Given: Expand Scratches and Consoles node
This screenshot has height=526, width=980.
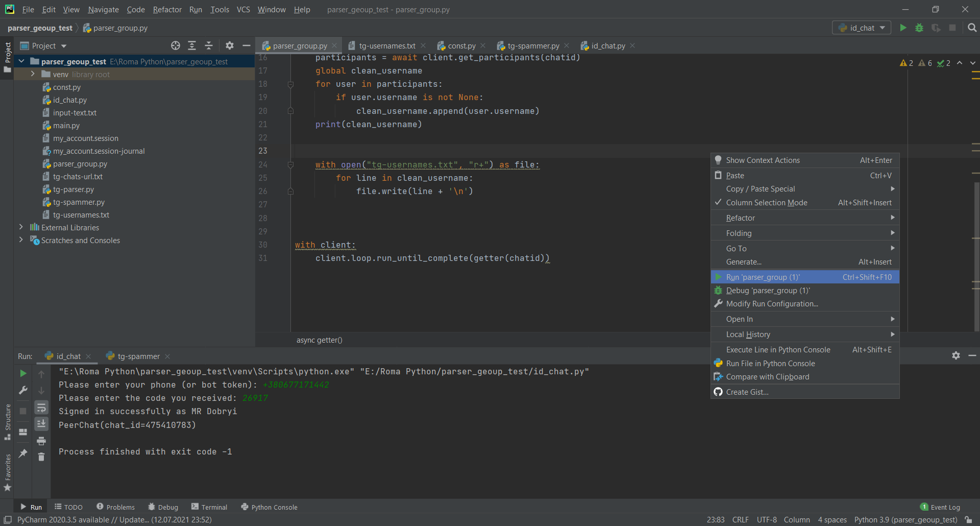Looking at the screenshot, I should pyautogui.click(x=21, y=240).
